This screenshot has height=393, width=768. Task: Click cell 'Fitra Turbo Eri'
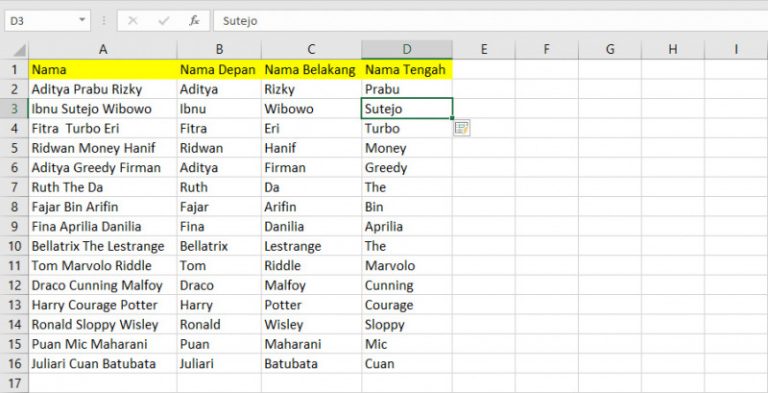(x=103, y=128)
